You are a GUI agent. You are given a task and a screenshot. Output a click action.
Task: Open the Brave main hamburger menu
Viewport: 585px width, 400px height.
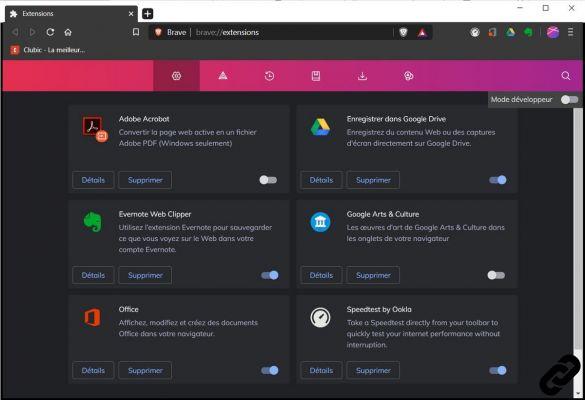571,32
